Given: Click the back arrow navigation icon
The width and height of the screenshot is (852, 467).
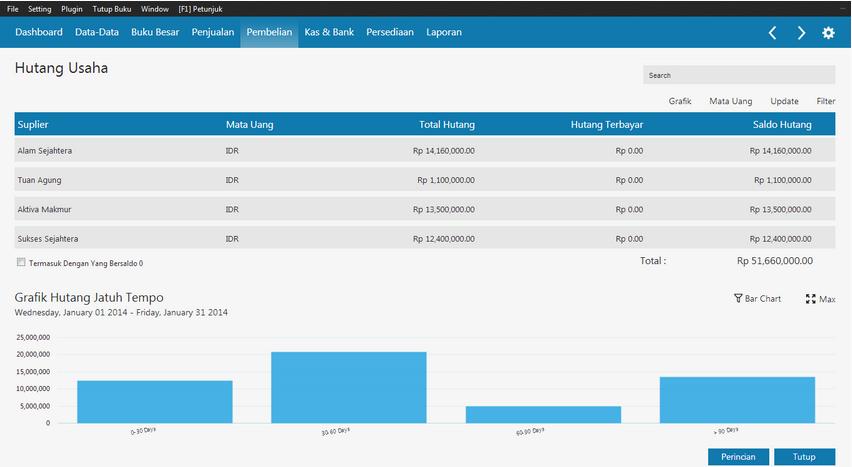Looking at the screenshot, I should pyautogui.click(x=772, y=33).
